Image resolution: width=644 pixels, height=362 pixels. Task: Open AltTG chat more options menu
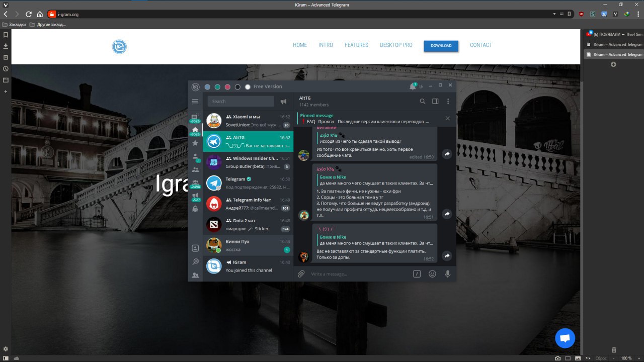pyautogui.click(x=448, y=101)
